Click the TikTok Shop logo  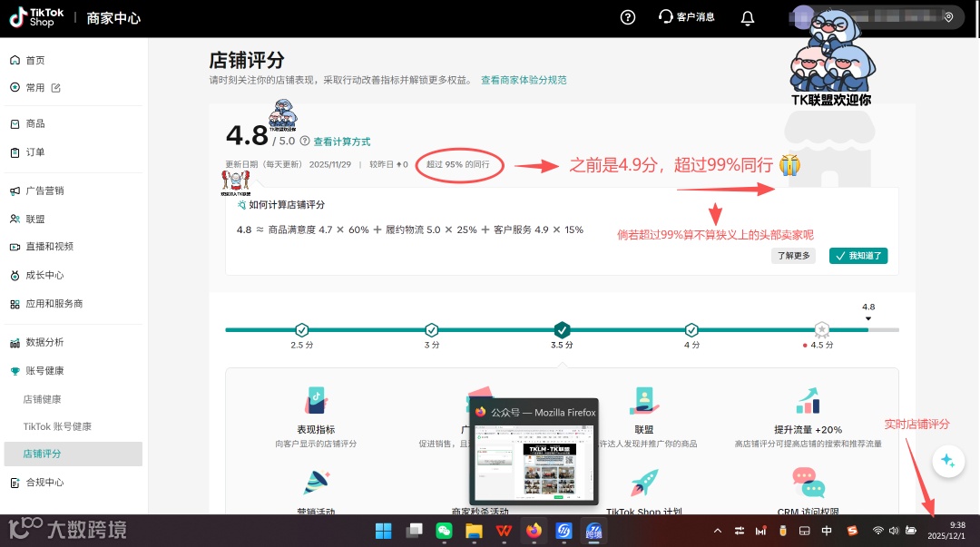tap(36, 17)
